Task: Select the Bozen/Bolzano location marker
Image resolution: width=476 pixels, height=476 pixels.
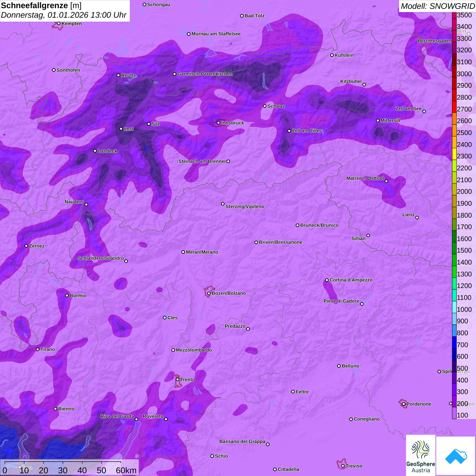Action: [x=209, y=293]
